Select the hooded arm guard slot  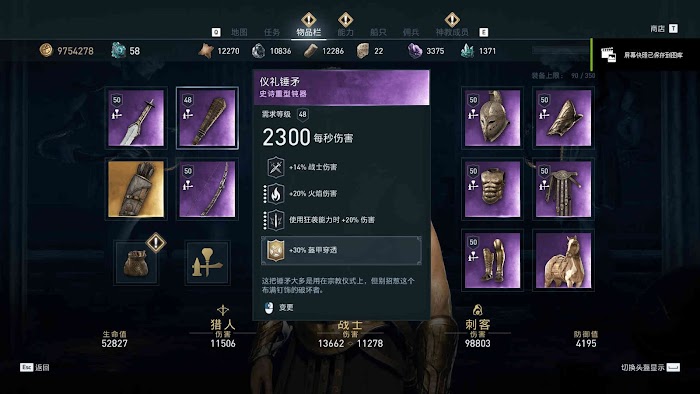coord(563,118)
